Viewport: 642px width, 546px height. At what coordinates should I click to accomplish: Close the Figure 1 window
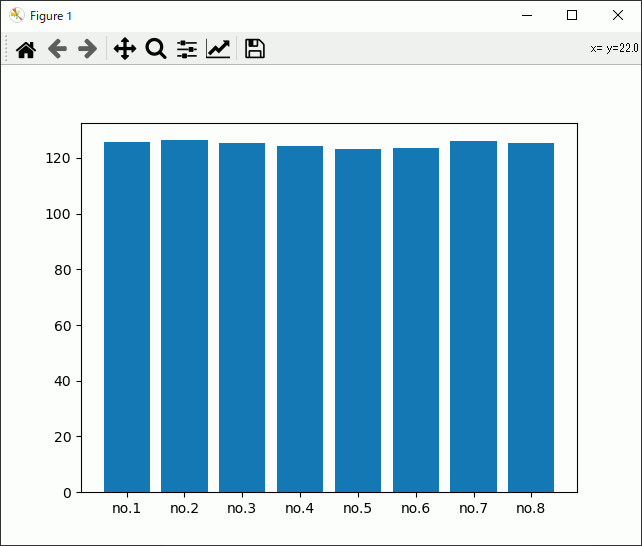click(x=618, y=16)
